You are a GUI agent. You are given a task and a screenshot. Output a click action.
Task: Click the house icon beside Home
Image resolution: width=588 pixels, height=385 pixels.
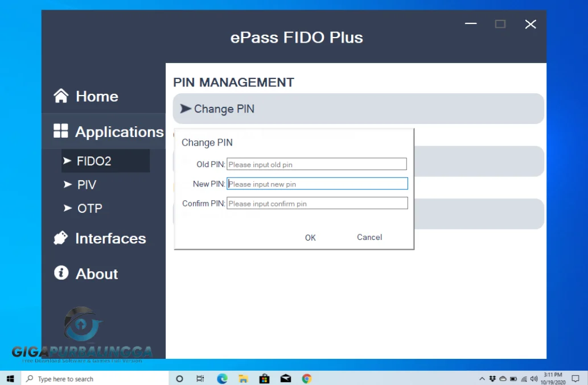pyautogui.click(x=61, y=96)
